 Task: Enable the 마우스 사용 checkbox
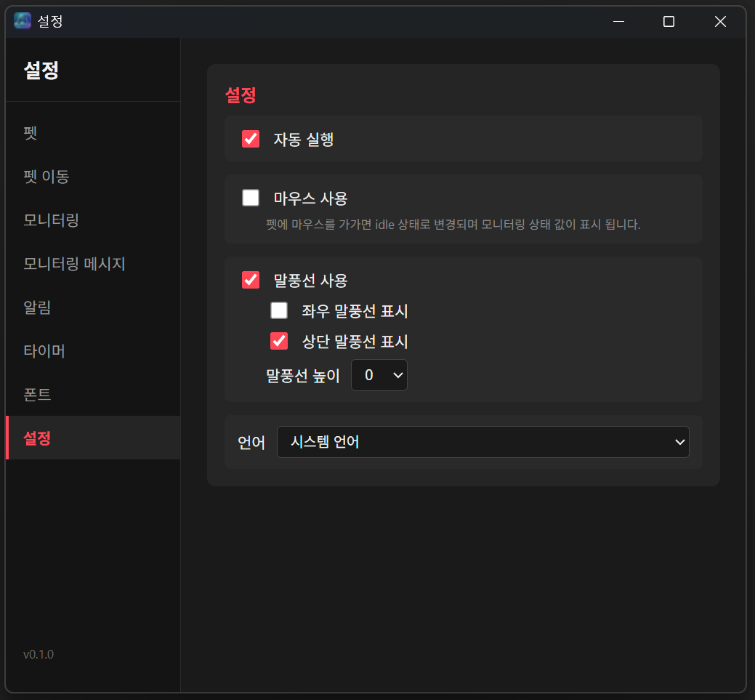(251, 198)
